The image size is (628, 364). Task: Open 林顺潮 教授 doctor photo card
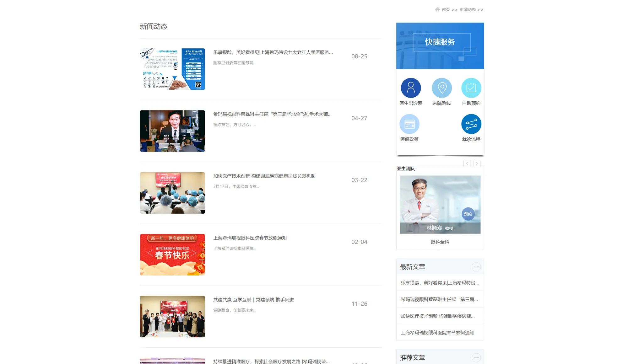(x=440, y=204)
